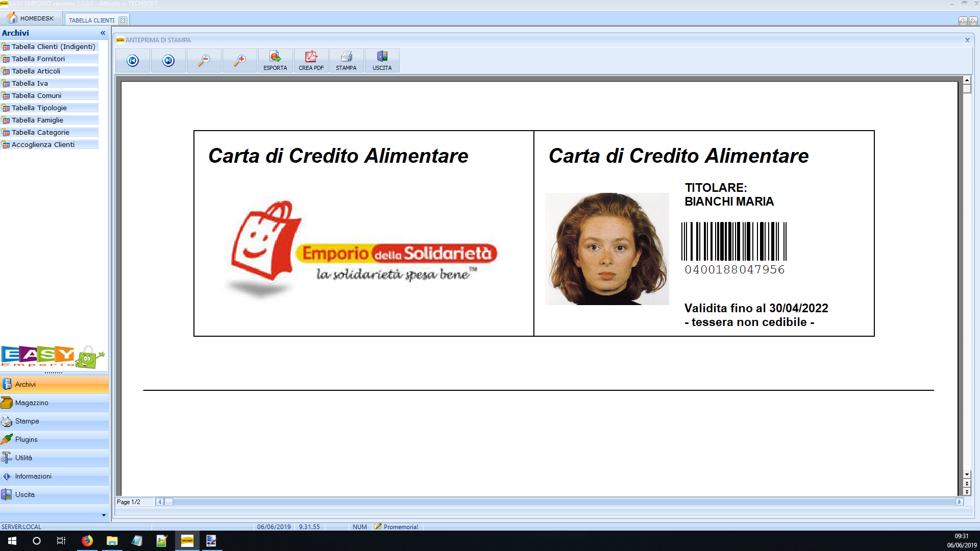Print the card with STAMPA
The height and width of the screenshot is (551, 980).
click(x=346, y=61)
